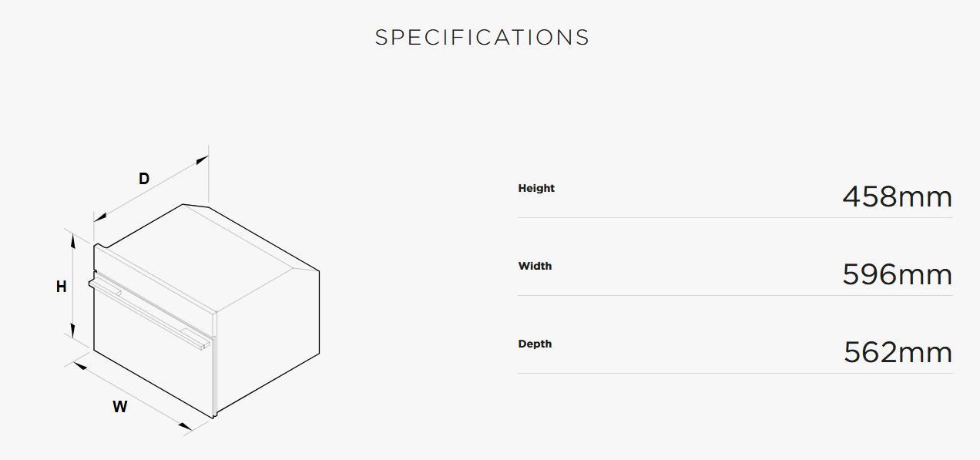Click the divider line under Width row
Screen dimensions: 980x460
(x=735, y=295)
